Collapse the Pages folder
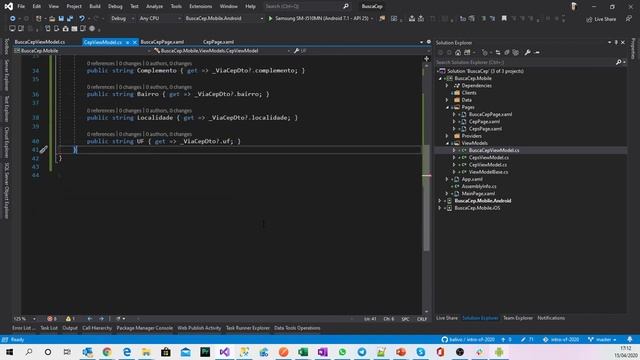Screen dimensions: 640x360 tap(447, 107)
